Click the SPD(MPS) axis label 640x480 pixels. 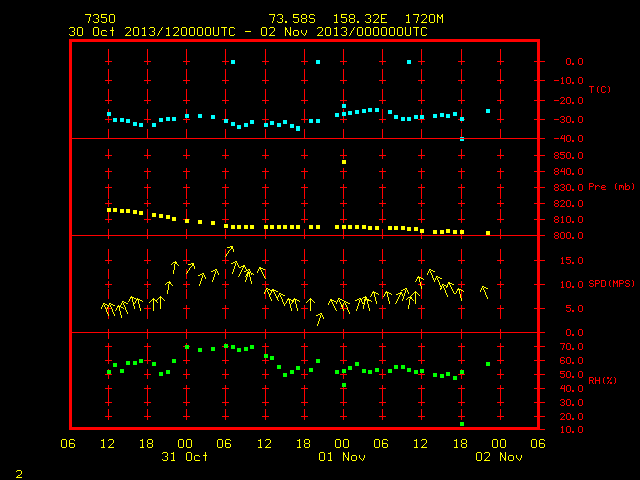611,283
